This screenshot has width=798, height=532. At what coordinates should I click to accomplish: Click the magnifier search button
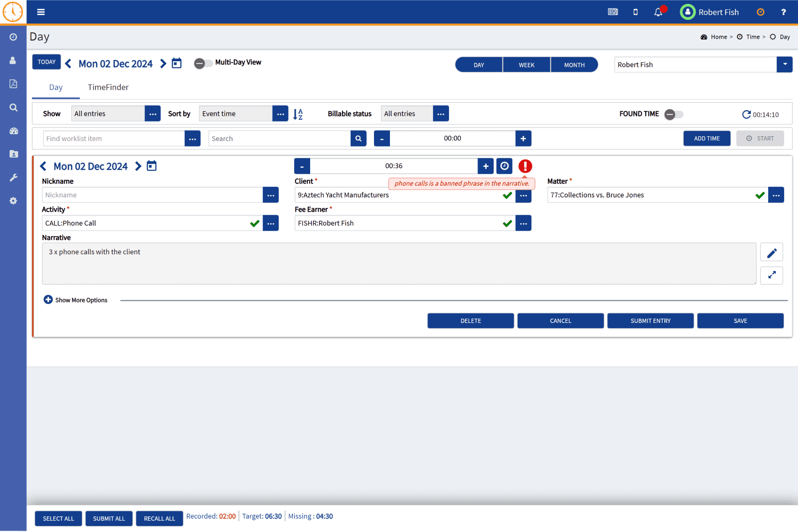tap(358, 139)
